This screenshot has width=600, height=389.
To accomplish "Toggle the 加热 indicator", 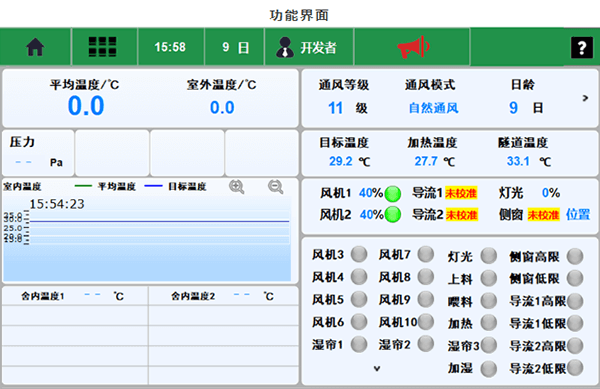I will (x=489, y=323).
